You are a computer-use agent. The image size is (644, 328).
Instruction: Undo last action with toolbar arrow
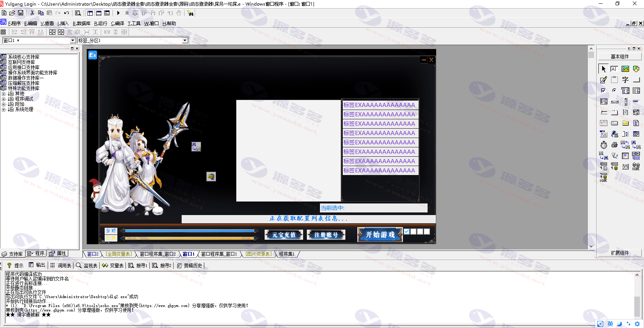click(67, 13)
